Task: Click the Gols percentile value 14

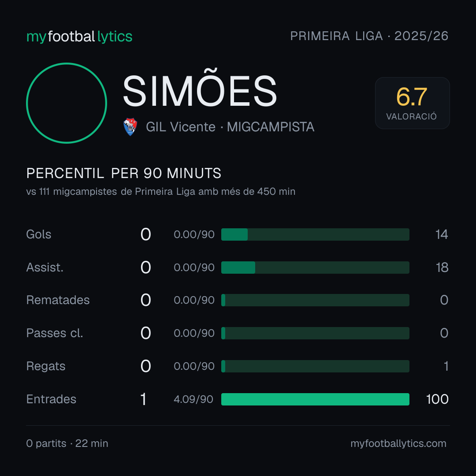Action: click(x=442, y=234)
